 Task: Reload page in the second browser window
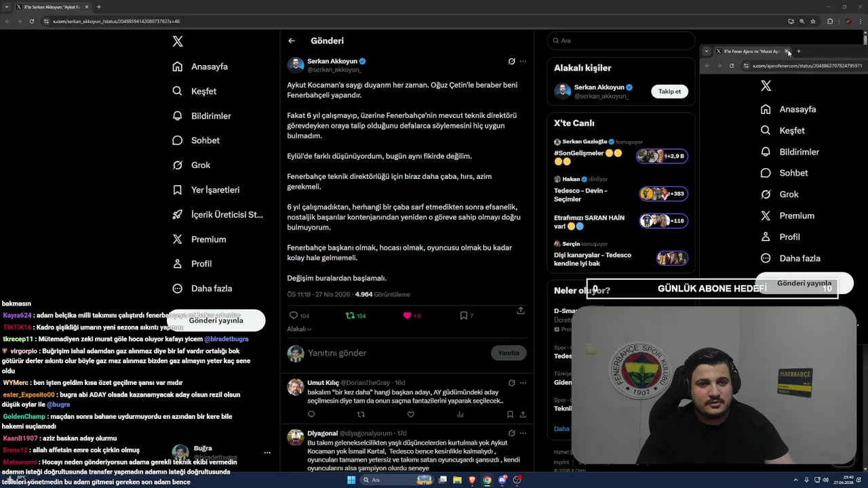coord(732,66)
